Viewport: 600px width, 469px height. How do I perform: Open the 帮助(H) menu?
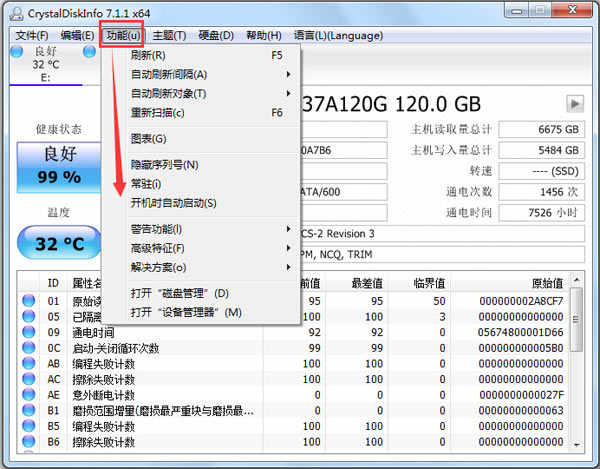pos(264,36)
